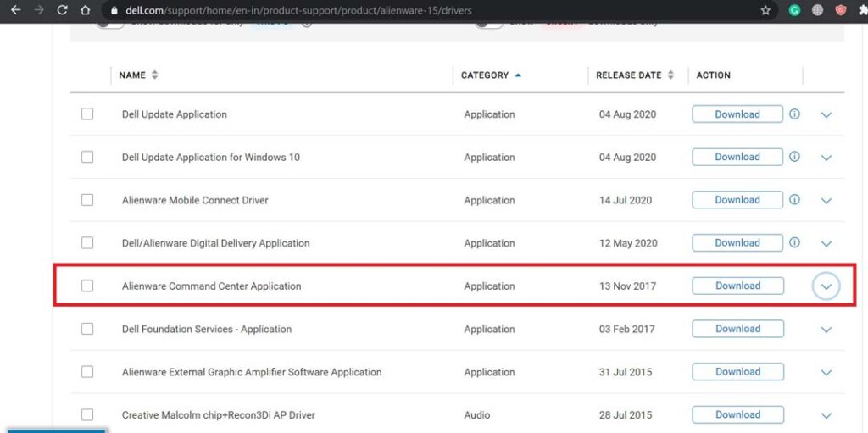The width and height of the screenshot is (868, 433).
Task: Check the Dell Update Application checkbox
Action: pyautogui.click(x=87, y=114)
